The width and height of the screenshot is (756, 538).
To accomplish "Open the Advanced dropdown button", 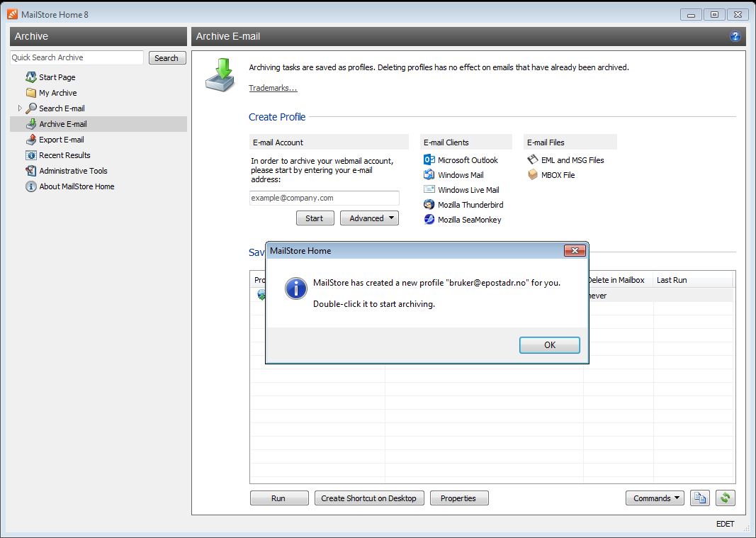I will (369, 218).
